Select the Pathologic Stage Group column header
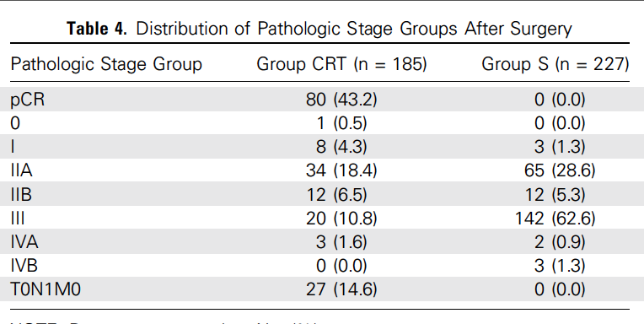The image size is (644, 324). click(106, 65)
